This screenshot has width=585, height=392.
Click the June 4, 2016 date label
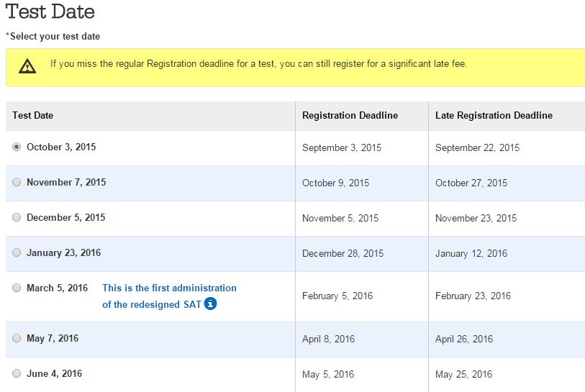click(55, 373)
